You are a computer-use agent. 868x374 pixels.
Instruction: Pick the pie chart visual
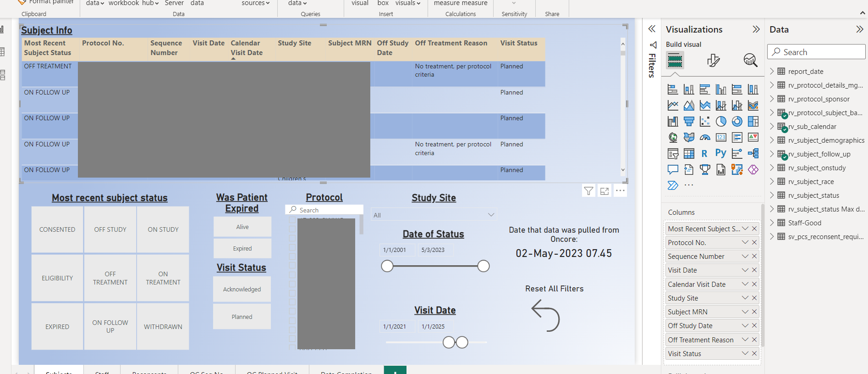point(721,122)
